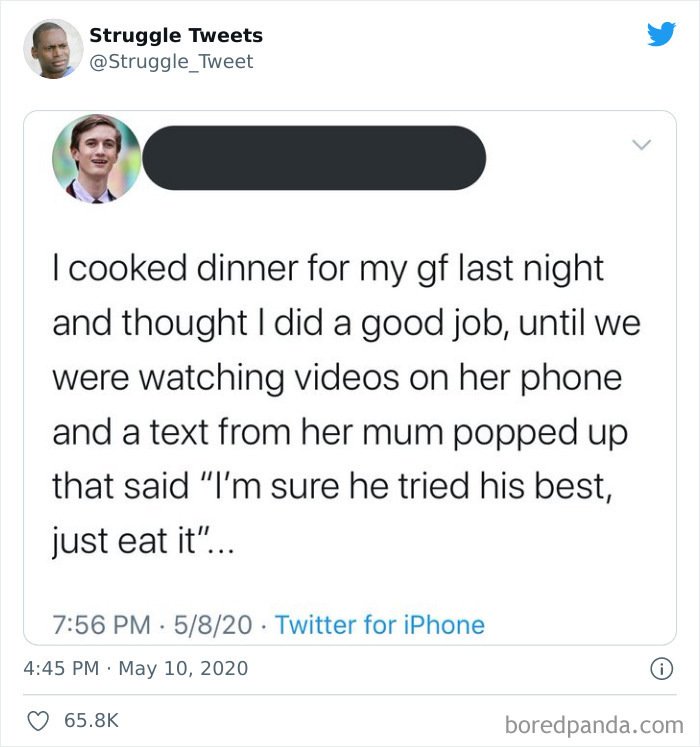Click the Twitter bird logo
The image size is (700, 747).
[661, 35]
